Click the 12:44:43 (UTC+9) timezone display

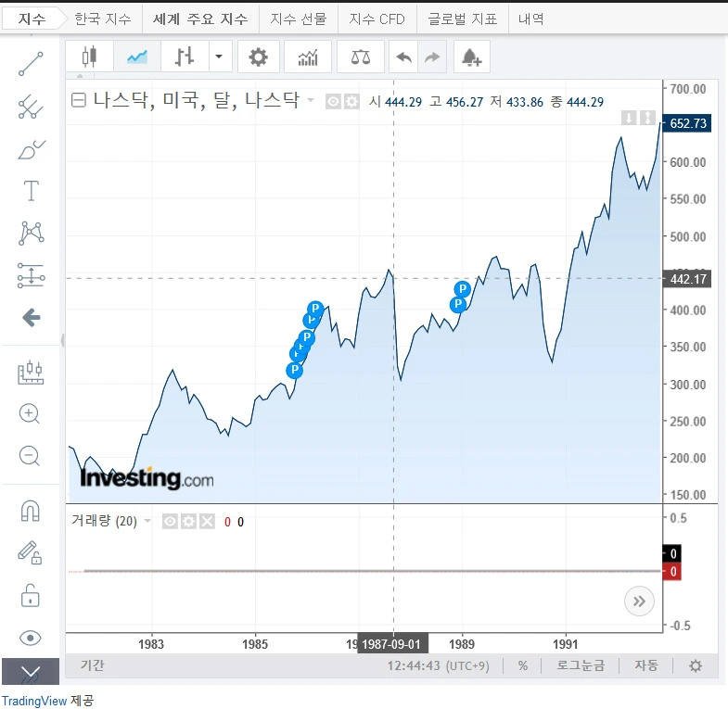439,665
